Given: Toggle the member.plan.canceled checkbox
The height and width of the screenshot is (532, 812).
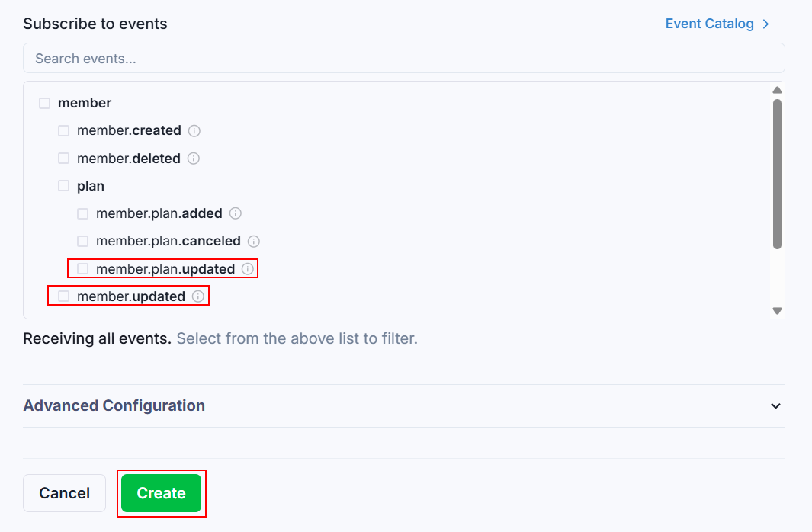Looking at the screenshot, I should 83,241.
